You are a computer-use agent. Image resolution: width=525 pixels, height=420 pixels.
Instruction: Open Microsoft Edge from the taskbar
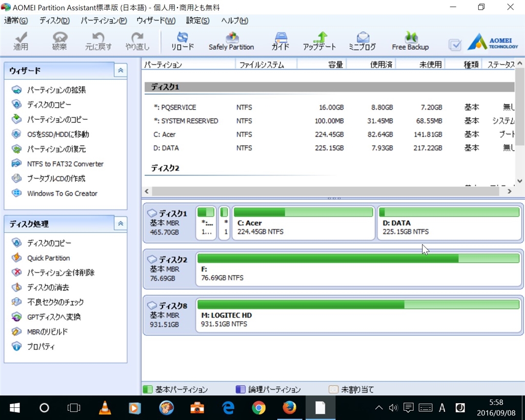click(x=228, y=408)
